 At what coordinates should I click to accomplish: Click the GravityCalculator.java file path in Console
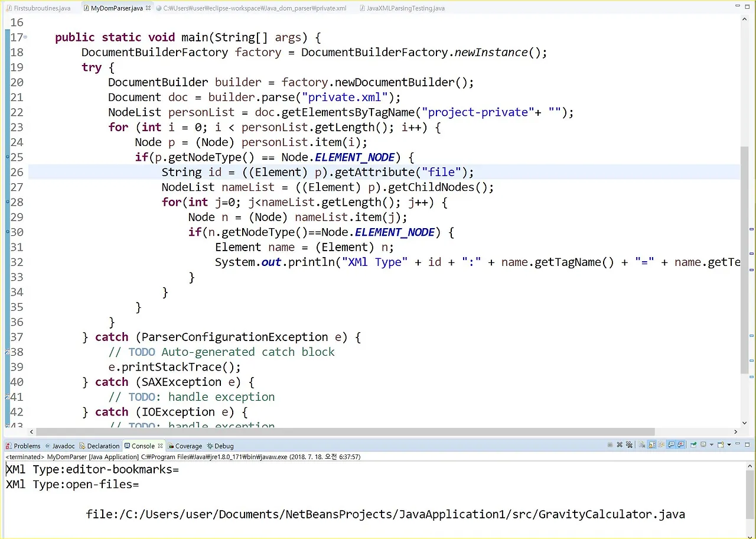coord(386,514)
